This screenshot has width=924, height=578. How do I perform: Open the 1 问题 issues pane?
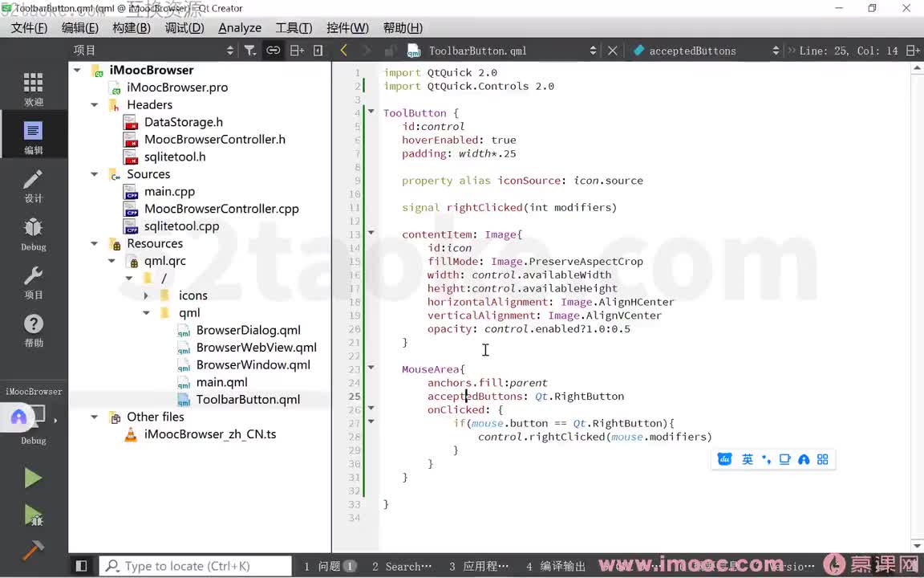pos(330,566)
